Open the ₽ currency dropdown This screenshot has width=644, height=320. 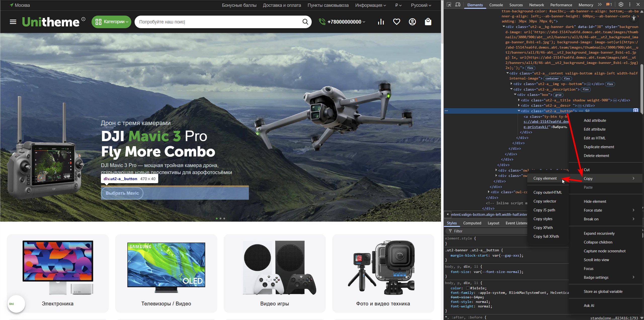click(398, 5)
